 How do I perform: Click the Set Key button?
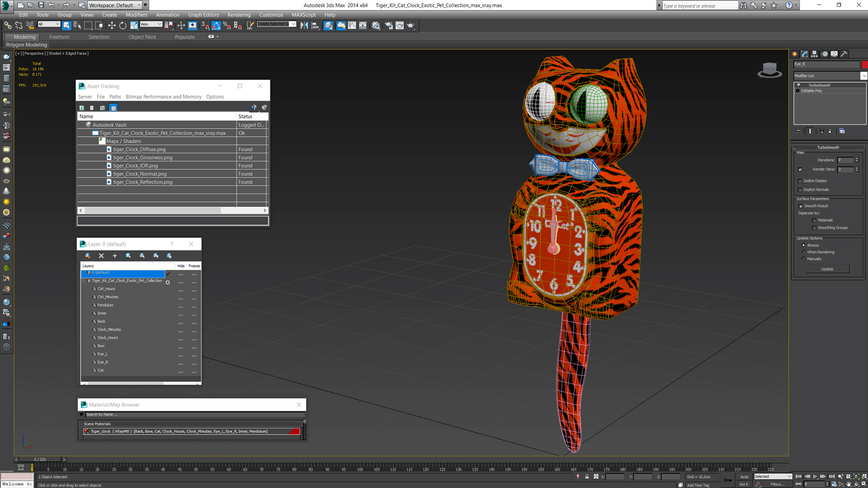click(x=744, y=484)
